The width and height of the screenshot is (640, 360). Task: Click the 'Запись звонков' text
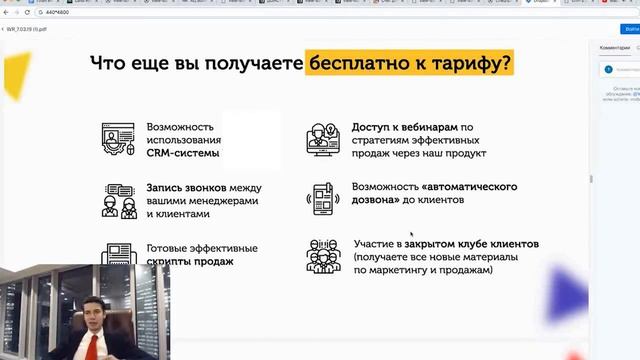pos(186,188)
